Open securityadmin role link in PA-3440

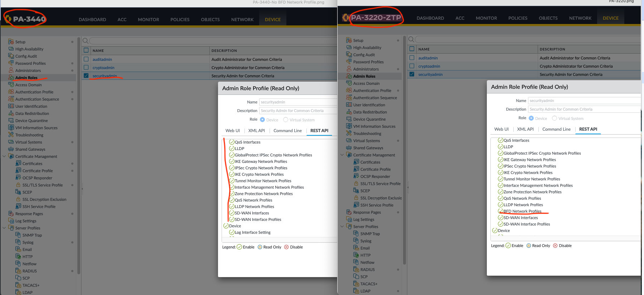(x=105, y=76)
